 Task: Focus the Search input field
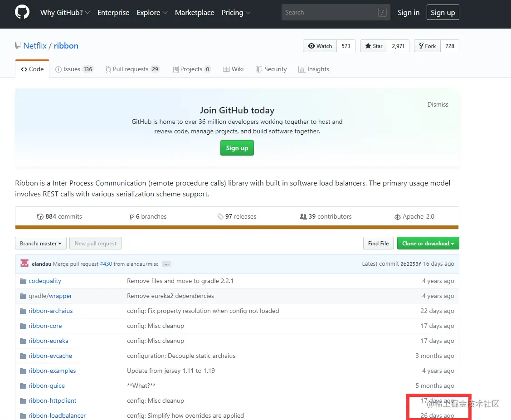(x=336, y=12)
